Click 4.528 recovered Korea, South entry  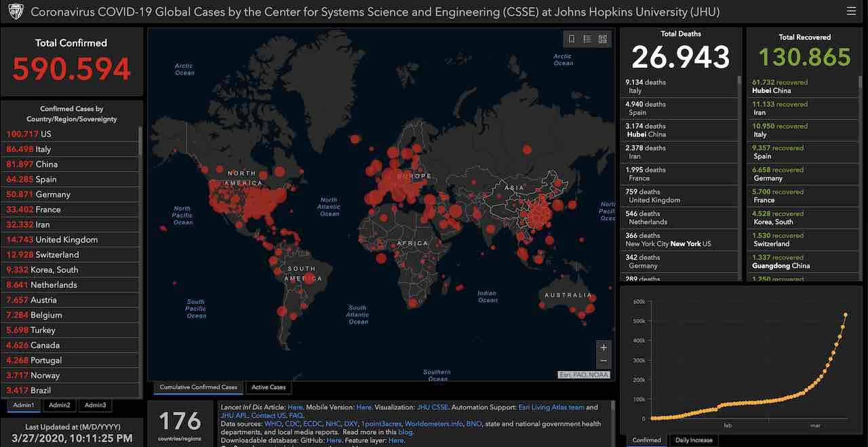804,218
